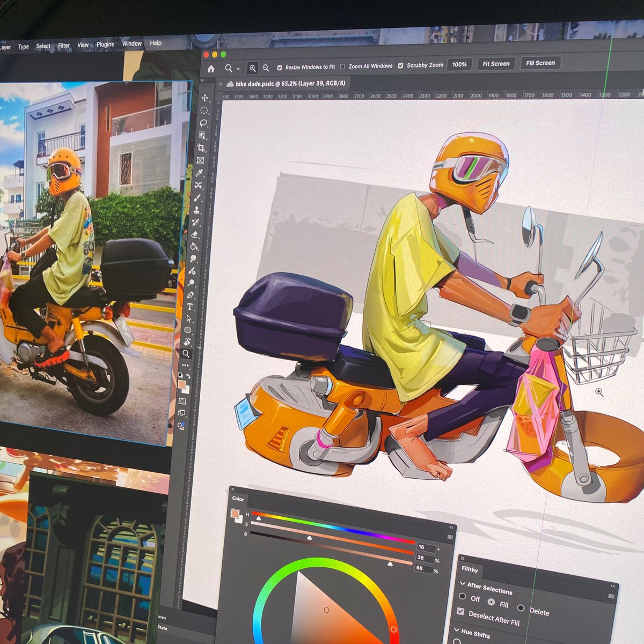Uncheck Deselect After Fill
This screenshot has height=644, width=644.
pos(460,611)
